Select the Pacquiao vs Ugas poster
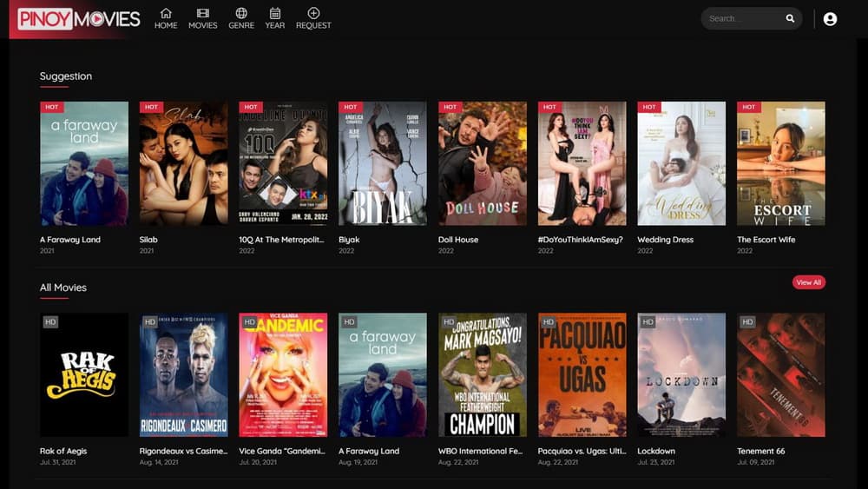868x489 pixels. [582, 374]
